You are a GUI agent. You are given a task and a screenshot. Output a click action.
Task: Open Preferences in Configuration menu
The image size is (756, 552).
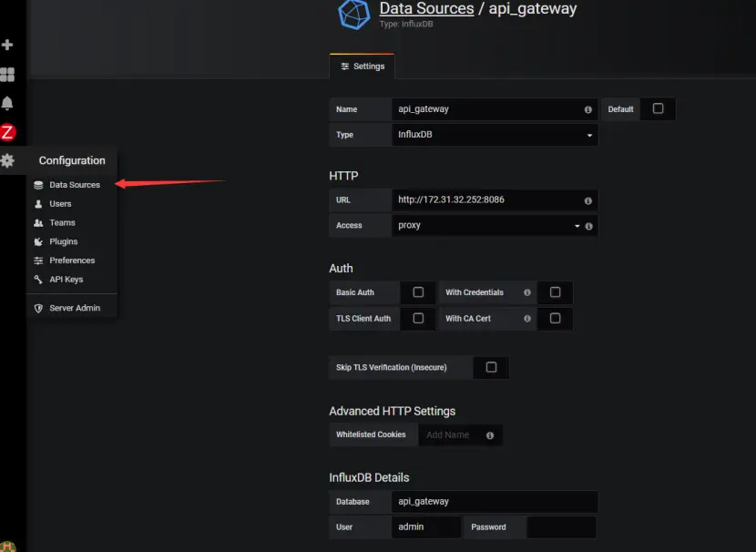tap(72, 261)
